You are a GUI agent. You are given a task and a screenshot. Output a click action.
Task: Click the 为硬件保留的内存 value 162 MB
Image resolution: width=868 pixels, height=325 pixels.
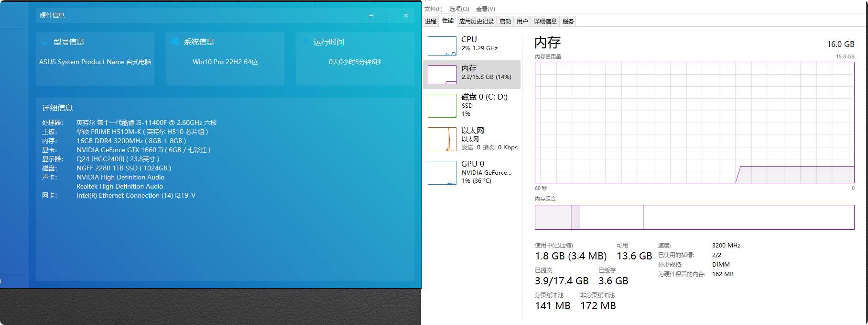(723, 274)
